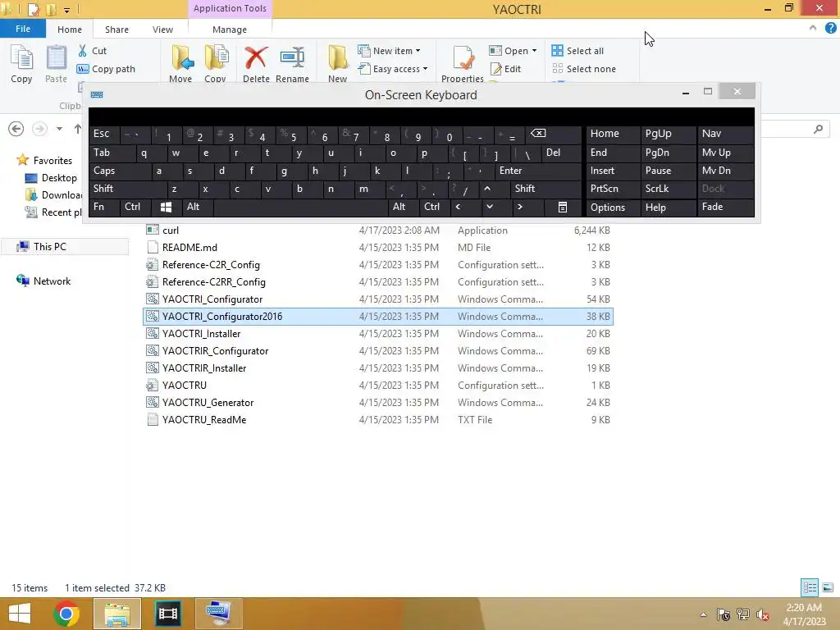Click Select all in ribbon
The width and height of the screenshot is (840, 630).
coord(577,51)
